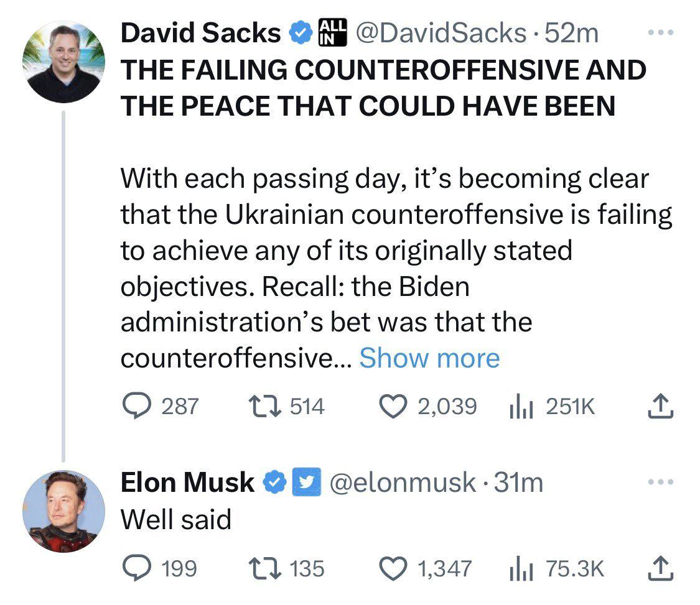Click the David Sacks display name

[200, 33]
